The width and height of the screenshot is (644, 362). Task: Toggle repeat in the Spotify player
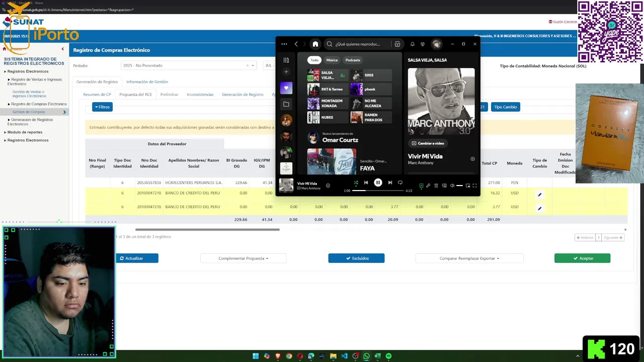coord(400,183)
